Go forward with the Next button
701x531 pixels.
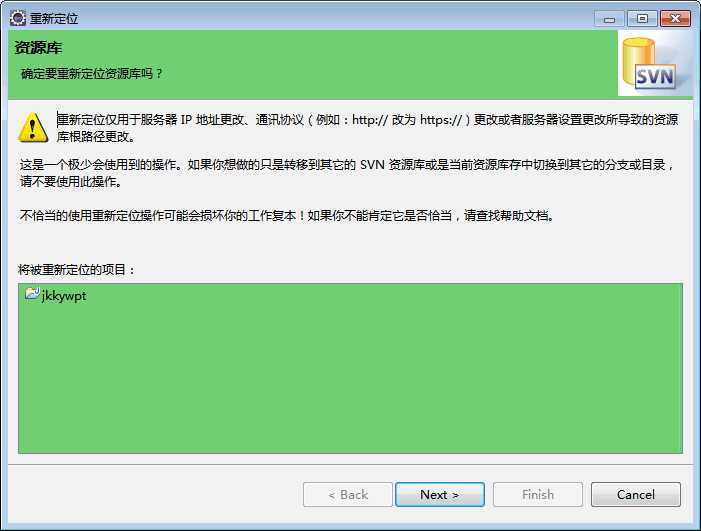pos(439,494)
